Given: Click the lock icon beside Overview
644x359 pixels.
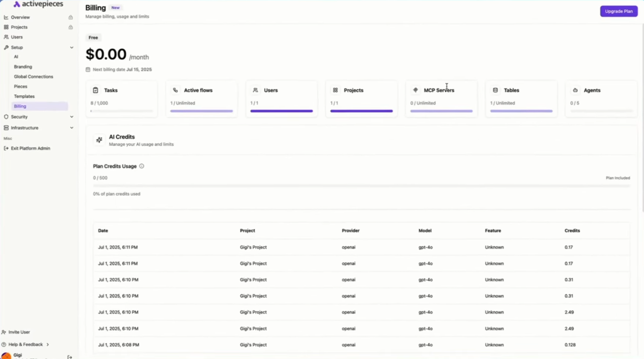Looking at the screenshot, I should (71, 17).
